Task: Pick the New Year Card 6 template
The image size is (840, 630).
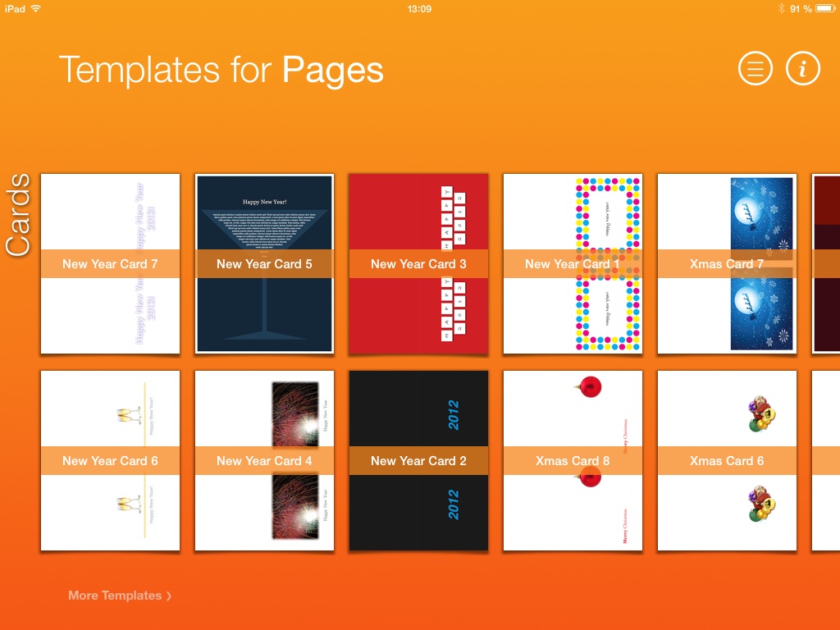Action: tap(110, 461)
